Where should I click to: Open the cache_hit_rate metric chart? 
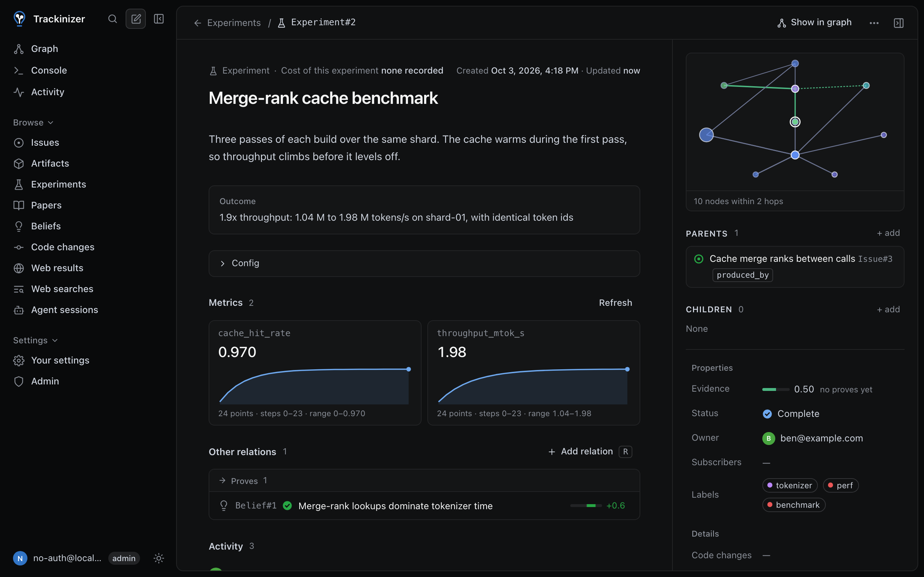tap(315, 373)
